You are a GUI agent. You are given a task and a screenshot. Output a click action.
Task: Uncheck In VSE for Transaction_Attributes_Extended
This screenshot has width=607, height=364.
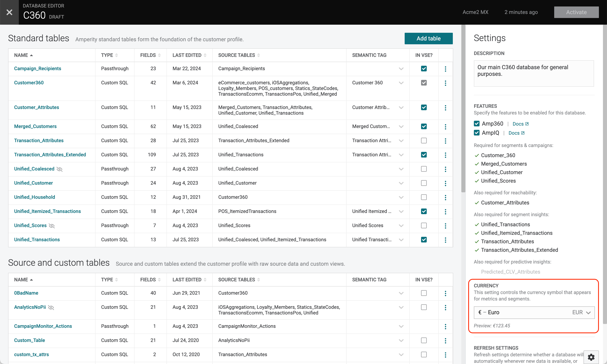point(424,155)
